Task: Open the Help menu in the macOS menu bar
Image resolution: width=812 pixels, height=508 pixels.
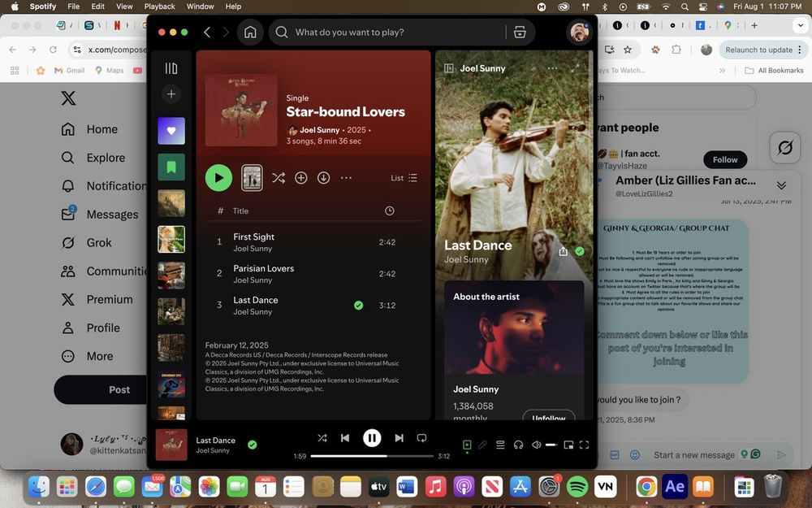Action: click(x=233, y=7)
